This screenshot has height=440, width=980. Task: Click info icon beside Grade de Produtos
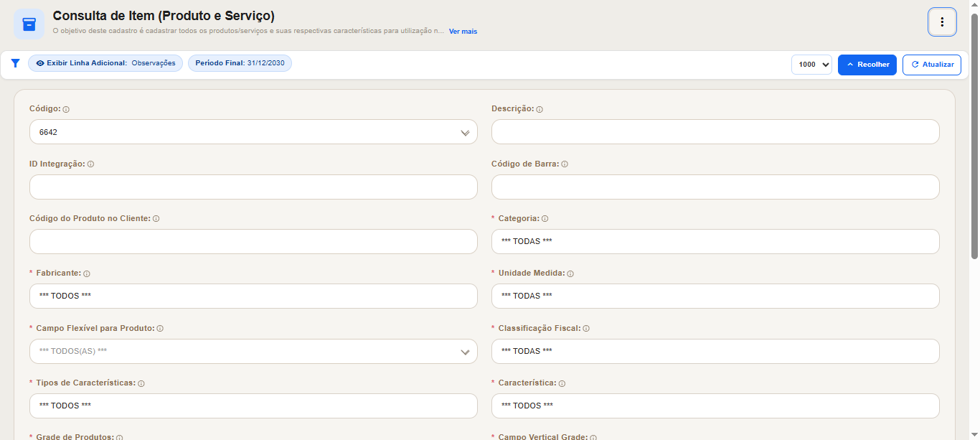point(119,437)
